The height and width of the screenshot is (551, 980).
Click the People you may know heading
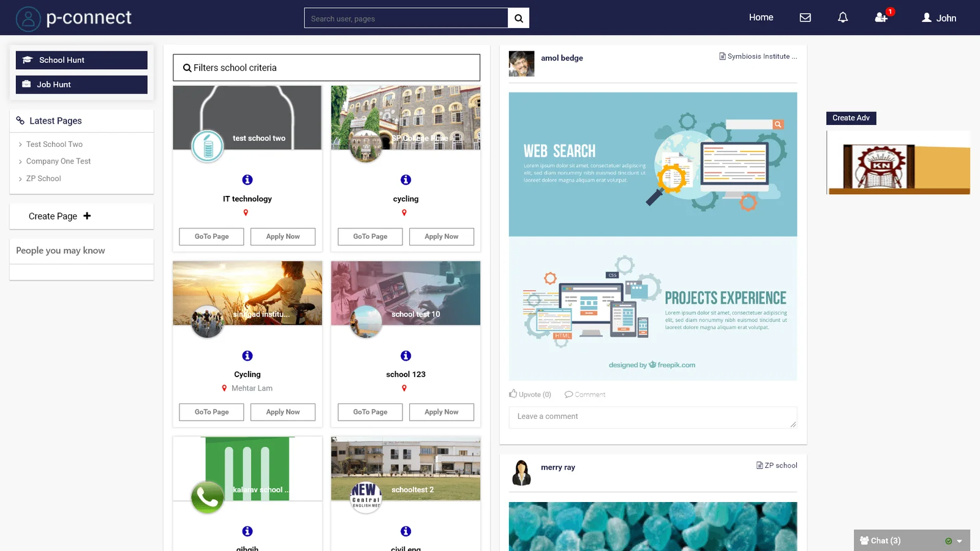[61, 250]
